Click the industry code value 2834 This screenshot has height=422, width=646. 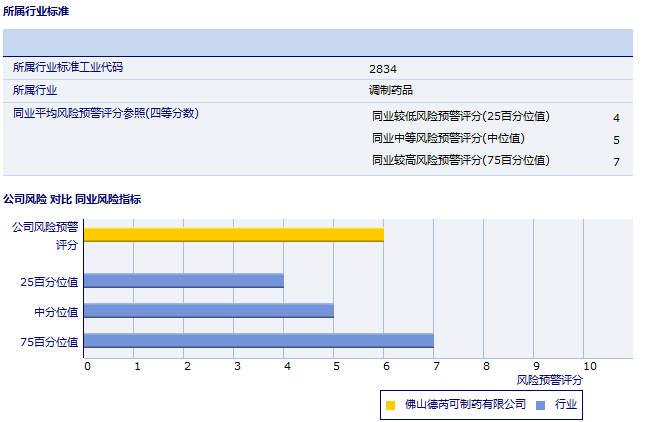click(x=382, y=68)
